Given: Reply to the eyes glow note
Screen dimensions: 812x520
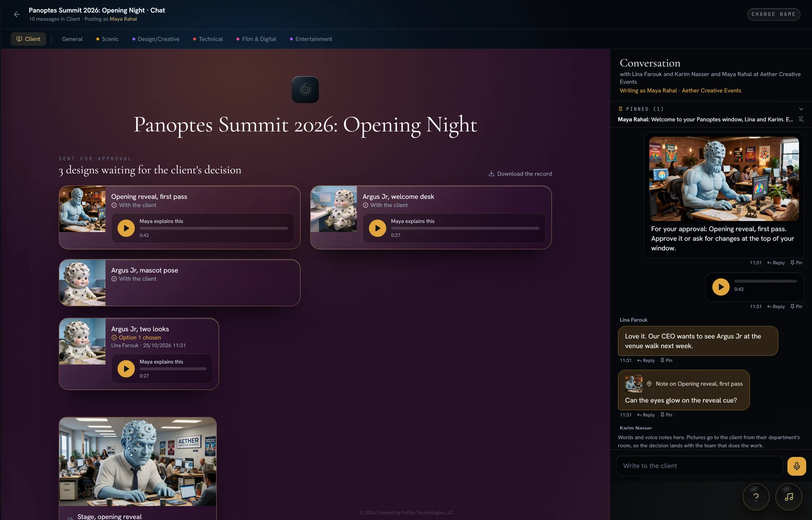Looking at the screenshot, I should pos(646,415).
